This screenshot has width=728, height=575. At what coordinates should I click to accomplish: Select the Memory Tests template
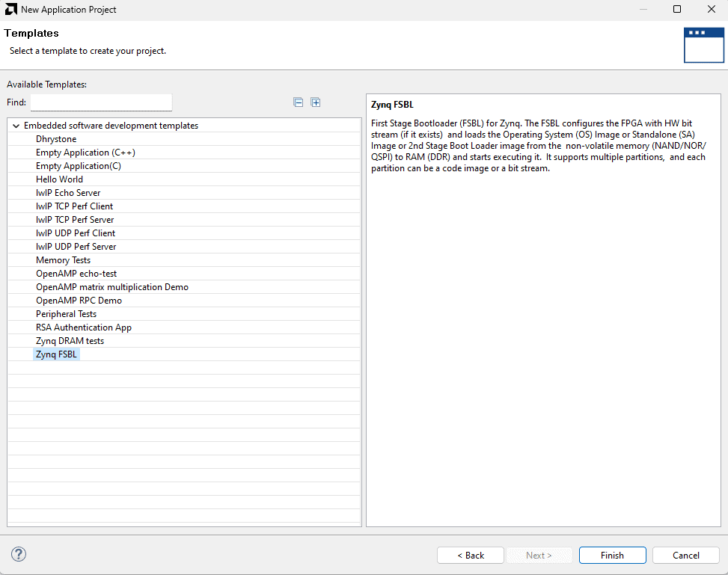pyautogui.click(x=63, y=260)
